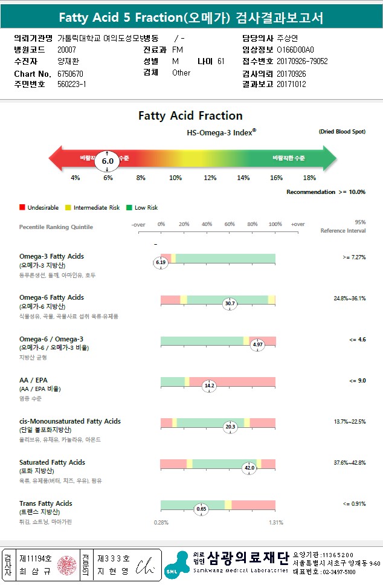The image size is (383, 588).
Task: Click the Fatty Acid 5 Fraction title banner
Action: 191,18
